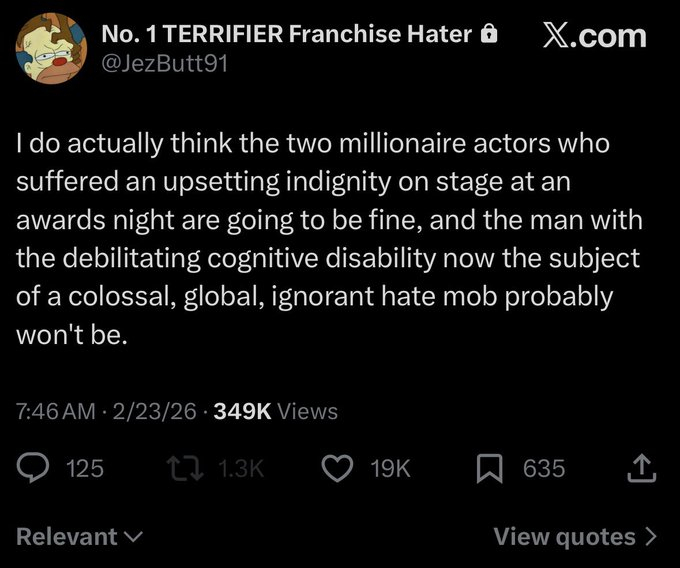Click the 19K likes count
Image resolution: width=680 pixels, height=568 pixels.
(390, 468)
